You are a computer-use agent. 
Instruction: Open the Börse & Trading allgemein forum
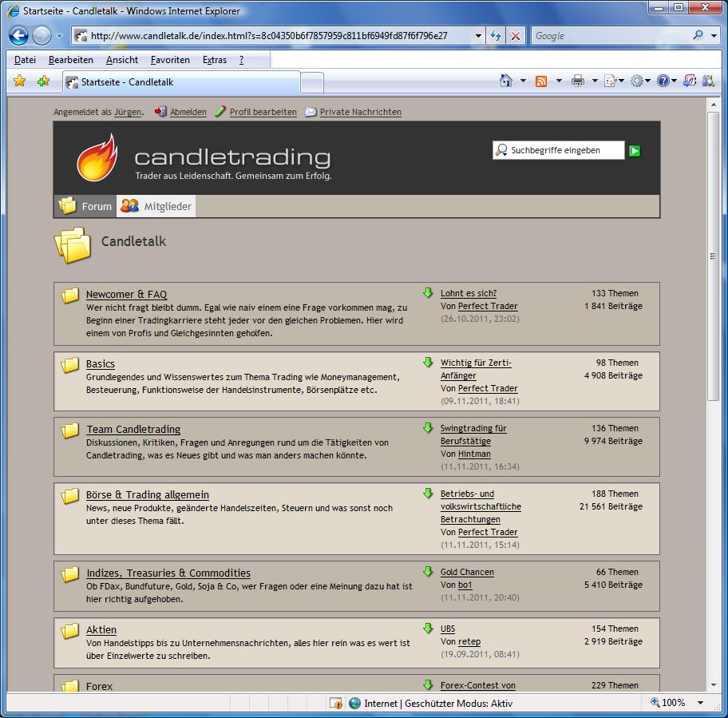148,495
